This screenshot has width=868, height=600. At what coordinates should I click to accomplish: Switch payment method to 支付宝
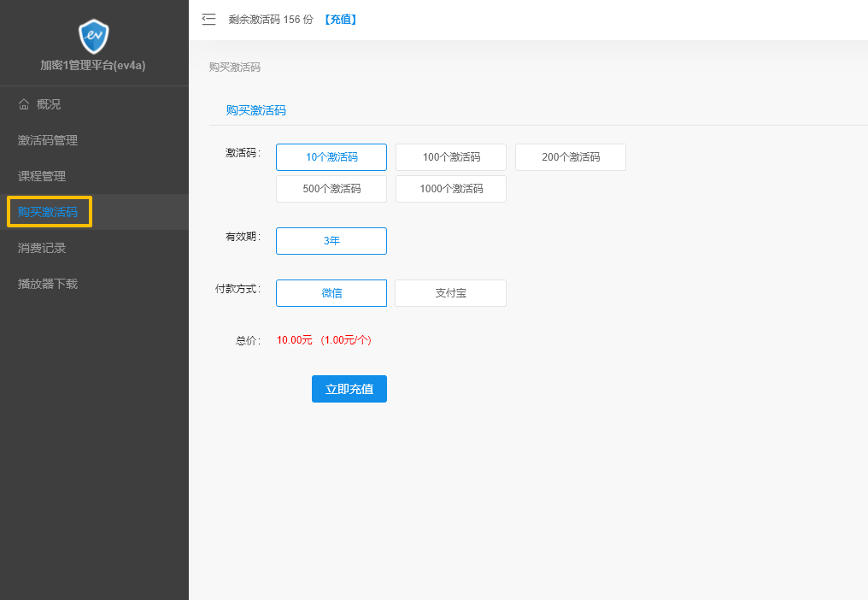point(451,293)
